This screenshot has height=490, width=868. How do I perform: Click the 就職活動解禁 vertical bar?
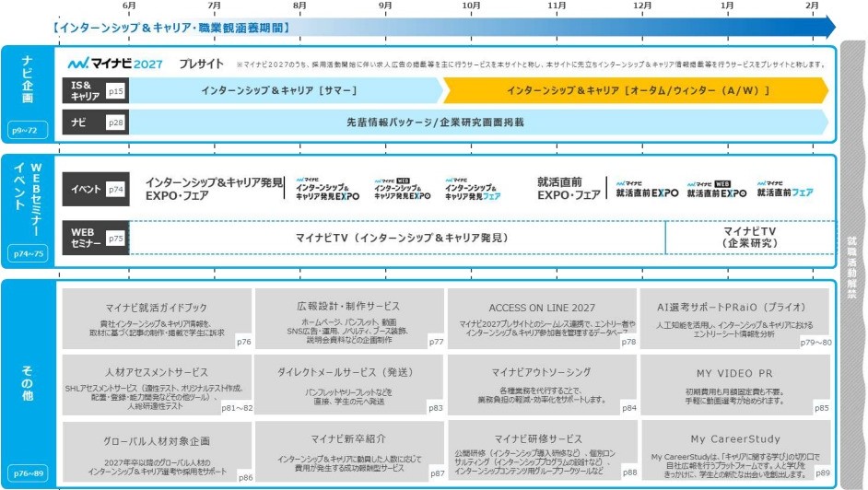click(852, 264)
